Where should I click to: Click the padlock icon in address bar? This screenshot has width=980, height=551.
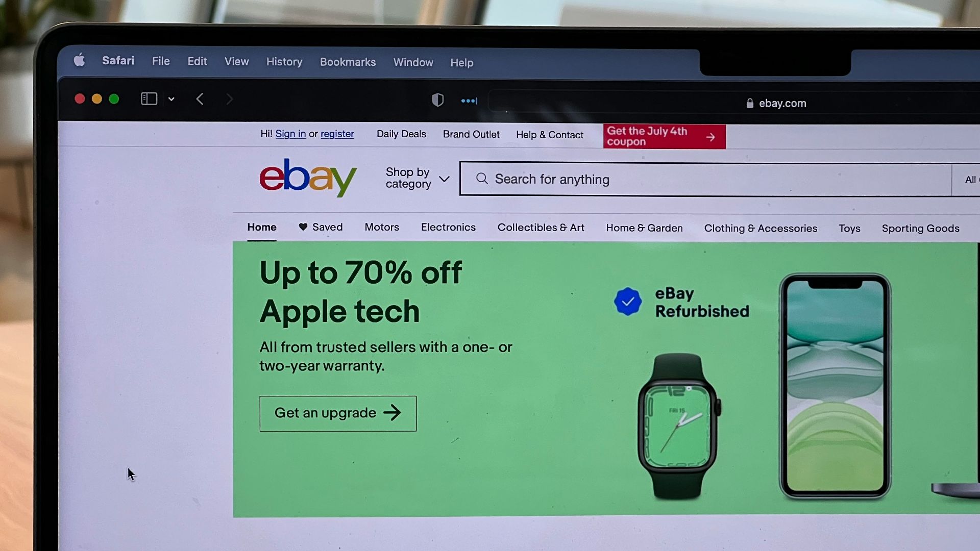(750, 104)
